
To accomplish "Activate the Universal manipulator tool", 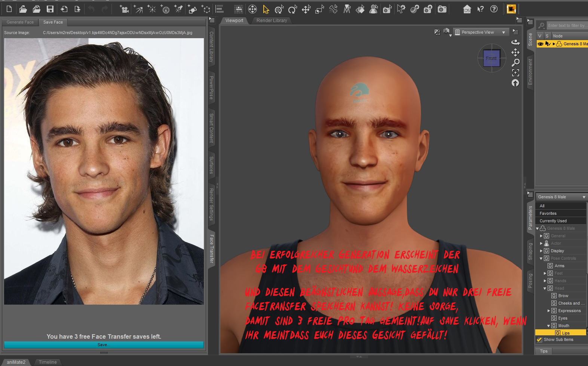I will pos(279,9).
